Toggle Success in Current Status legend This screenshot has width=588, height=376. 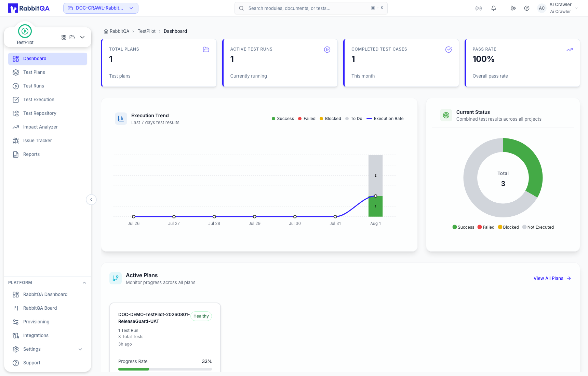point(463,227)
